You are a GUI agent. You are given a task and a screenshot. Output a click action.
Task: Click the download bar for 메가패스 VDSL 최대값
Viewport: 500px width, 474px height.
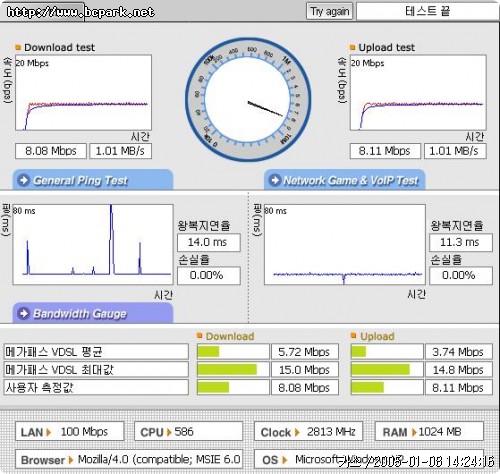pos(233,370)
